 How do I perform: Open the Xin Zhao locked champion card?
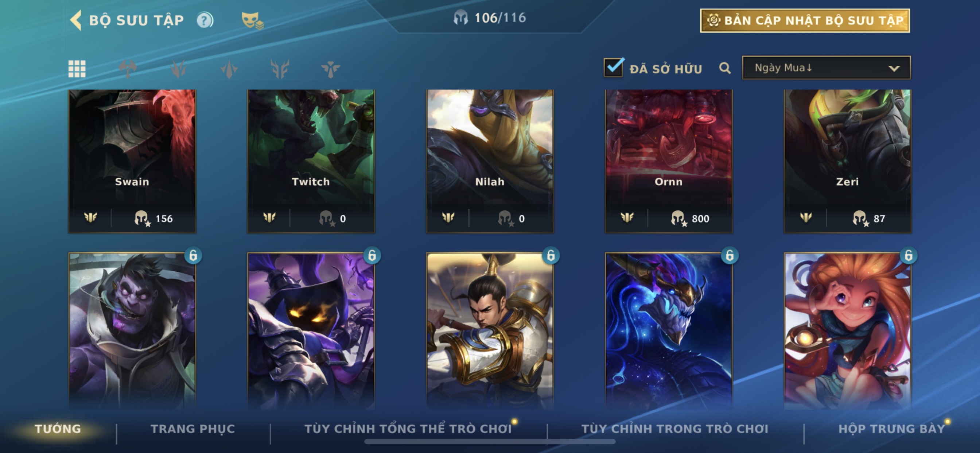point(490,330)
